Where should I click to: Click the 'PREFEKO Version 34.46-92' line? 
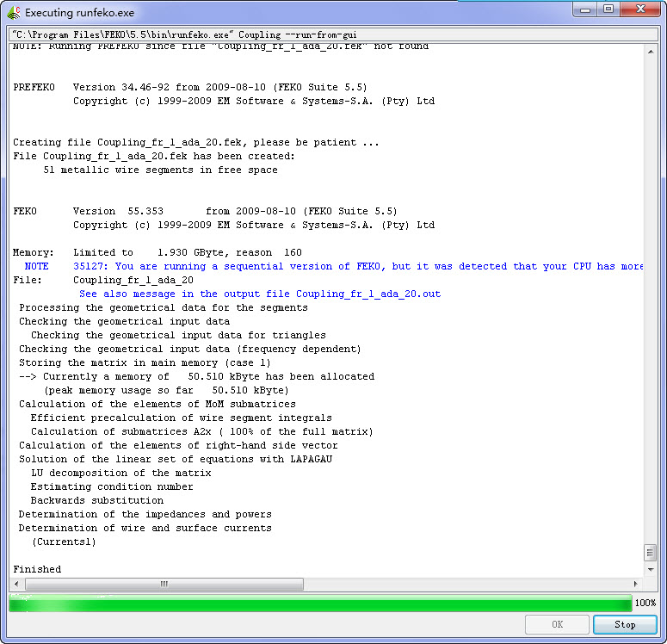189,87
